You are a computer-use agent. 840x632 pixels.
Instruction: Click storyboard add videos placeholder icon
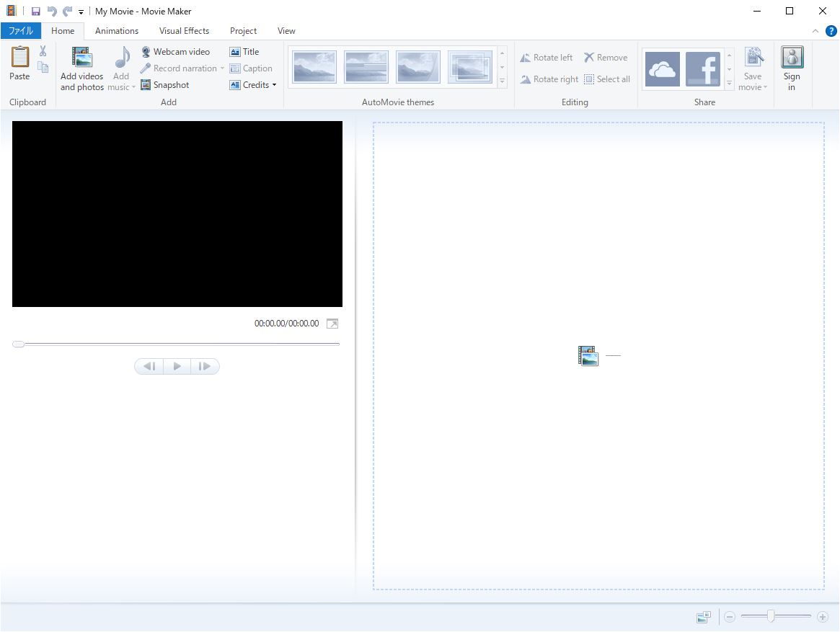(x=588, y=355)
